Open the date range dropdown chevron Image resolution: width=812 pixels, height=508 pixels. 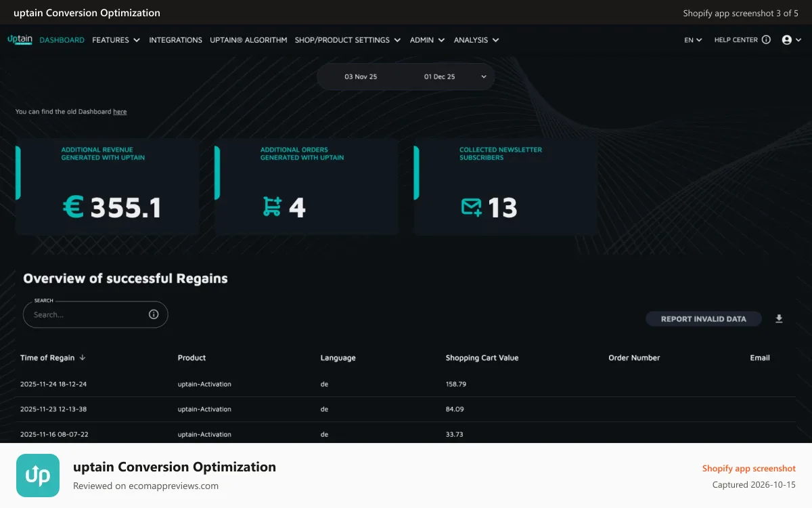(x=484, y=77)
